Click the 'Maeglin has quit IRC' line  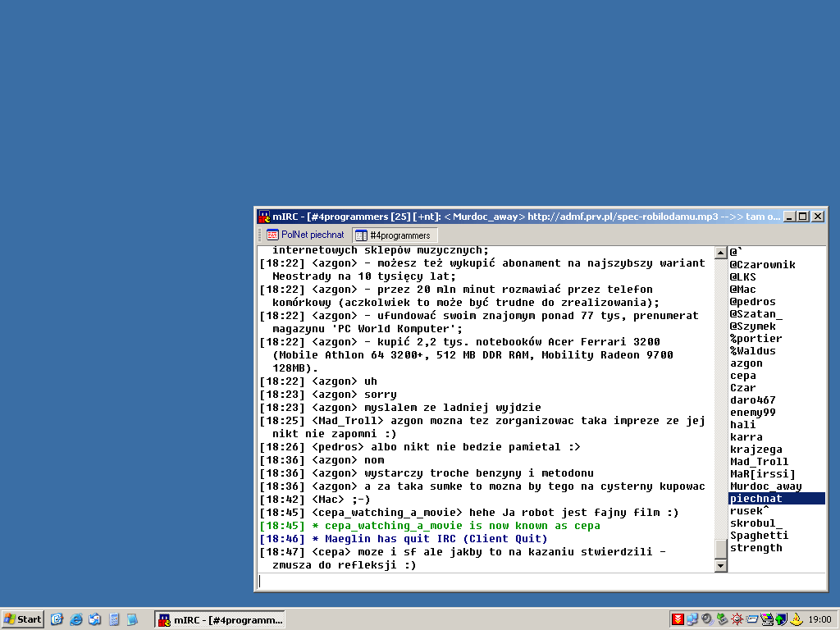click(404, 539)
